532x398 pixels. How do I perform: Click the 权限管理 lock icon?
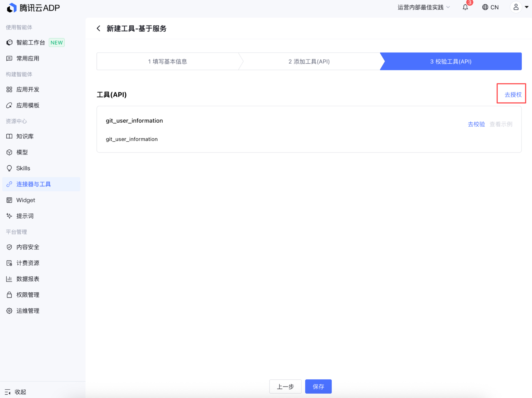click(x=9, y=295)
